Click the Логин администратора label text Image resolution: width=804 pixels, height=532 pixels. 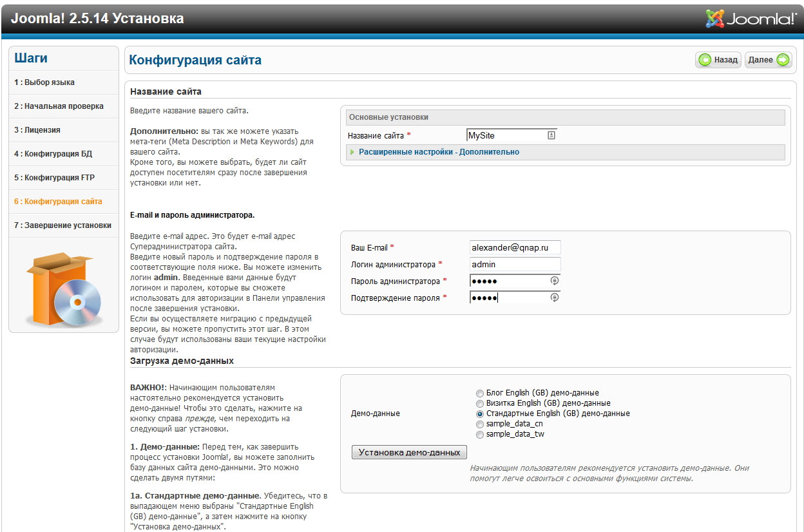click(393, 264)
